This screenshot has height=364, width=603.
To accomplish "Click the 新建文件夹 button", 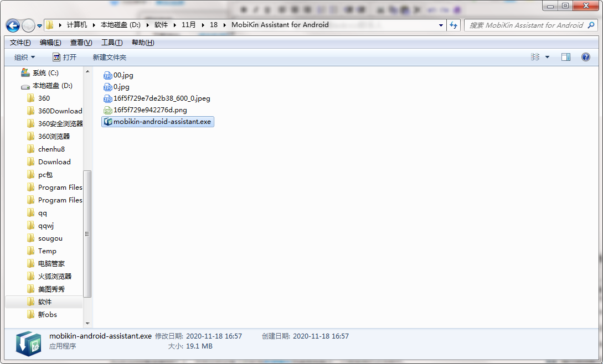I will click(x=109, y=58).
